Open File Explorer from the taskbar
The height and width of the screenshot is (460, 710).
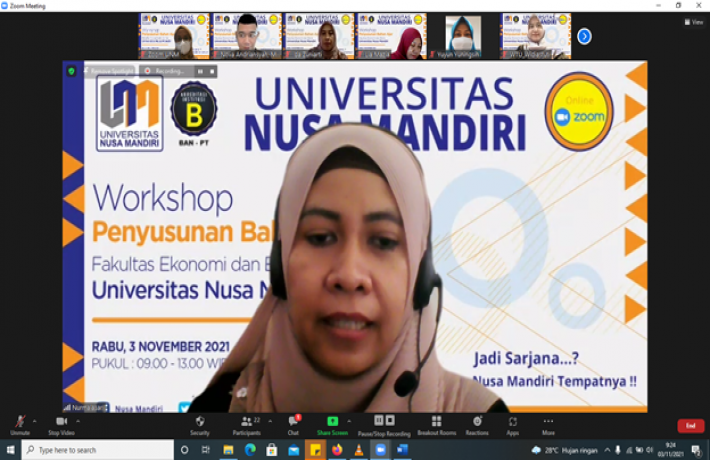(228, 450)
